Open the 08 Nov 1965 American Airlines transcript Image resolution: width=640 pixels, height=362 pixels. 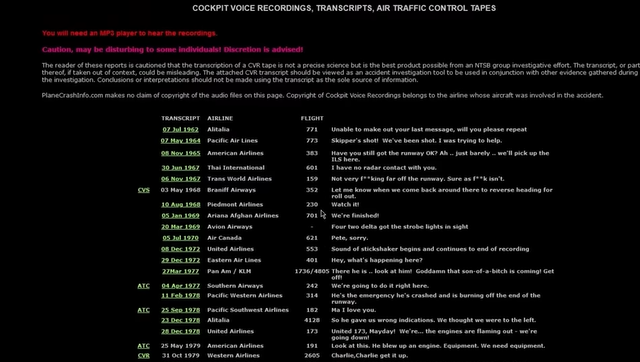pos(180,153)
